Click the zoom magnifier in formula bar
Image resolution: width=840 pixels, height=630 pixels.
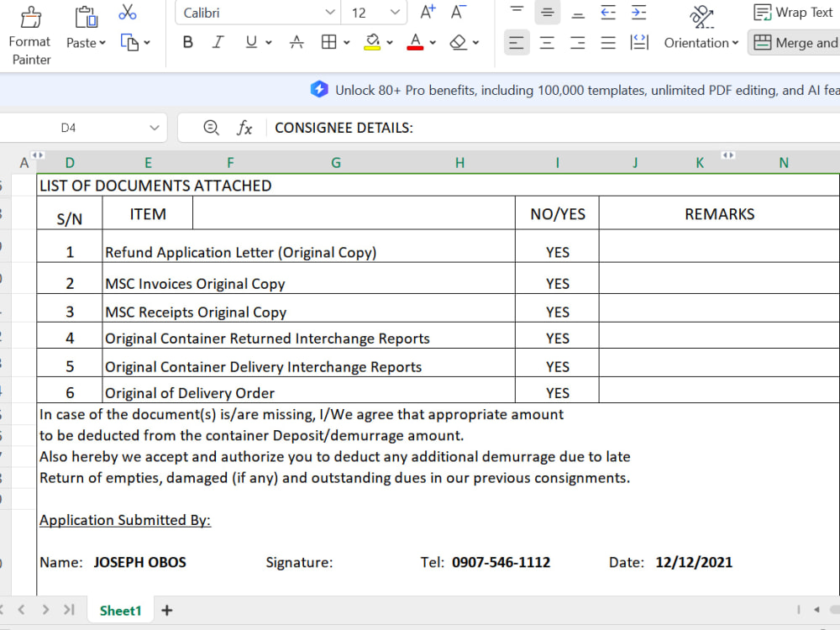[x=211, y=128]
